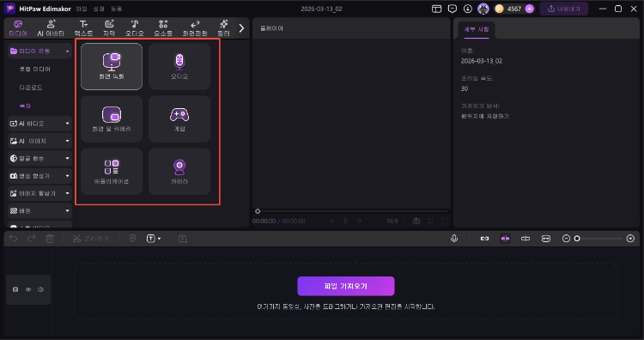
Task: Choose the 오디오 microphone recording card
Action: 179,66
